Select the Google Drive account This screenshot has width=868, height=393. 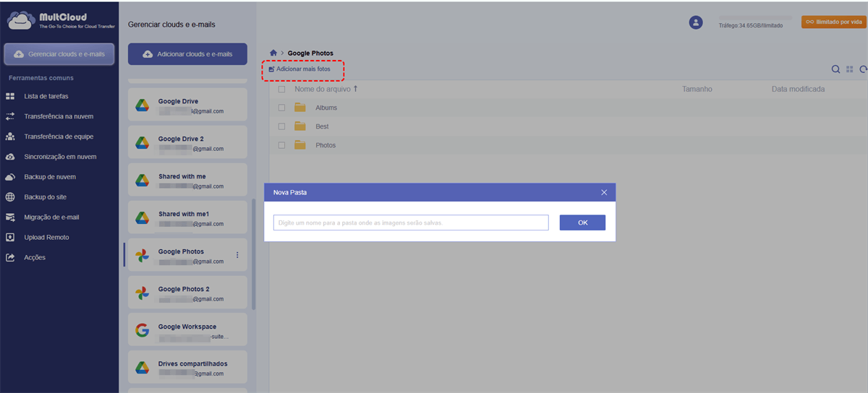187,105
